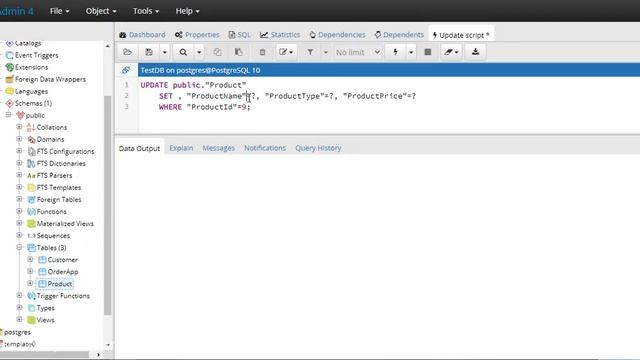Image resolution: width=640 pixels, height=360 pixels.
Task: Switch to the Properties tab
Action: pos(197,35)
